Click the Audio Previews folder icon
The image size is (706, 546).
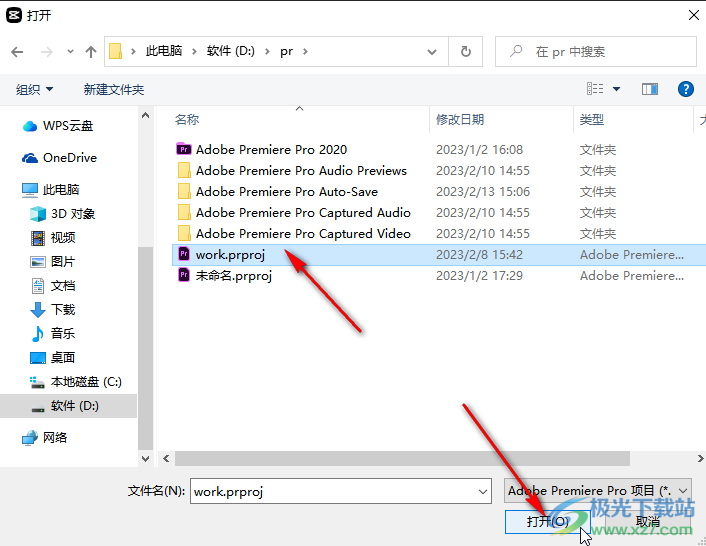184,170
